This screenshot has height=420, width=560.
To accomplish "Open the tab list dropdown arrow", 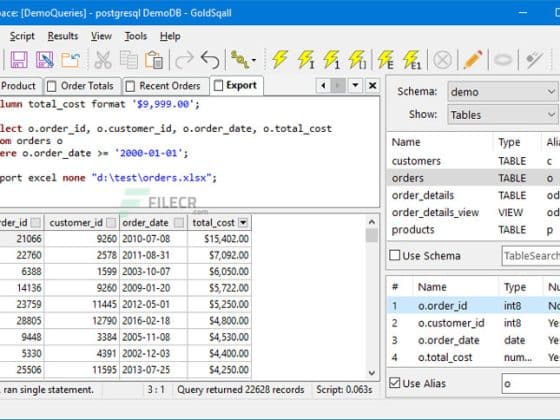I will (355, 86).
